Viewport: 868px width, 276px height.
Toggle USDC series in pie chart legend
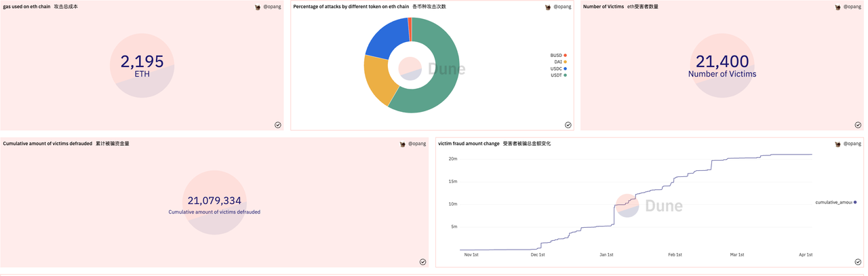point(558,69)
